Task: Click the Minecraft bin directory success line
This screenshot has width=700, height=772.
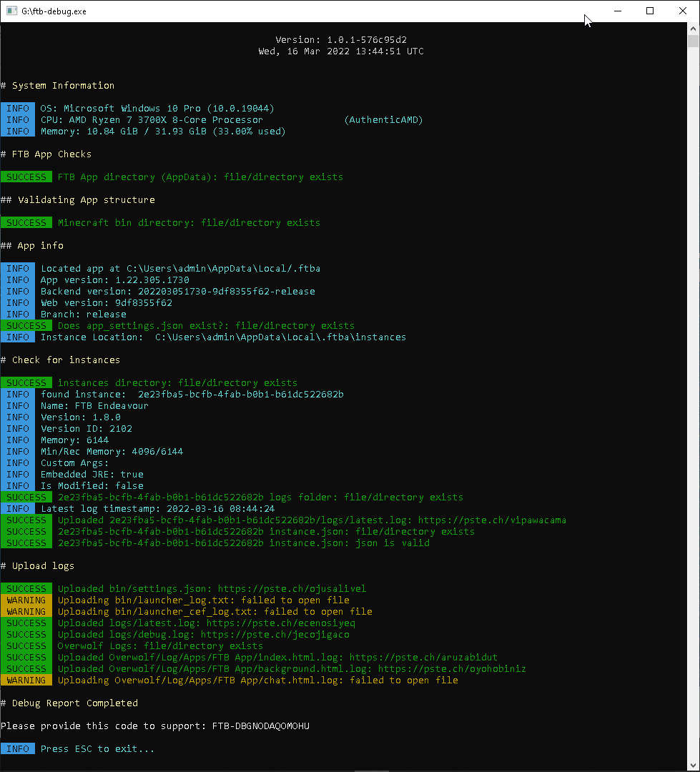Action: coord(161,222)
